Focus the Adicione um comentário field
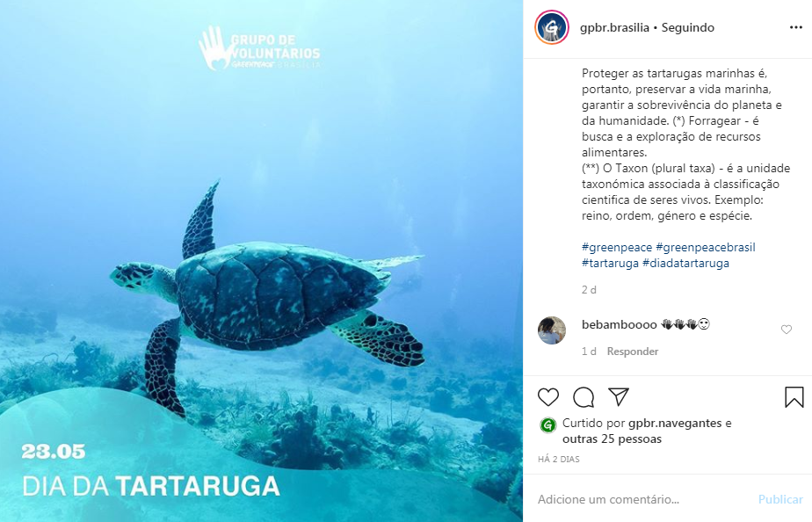The image size is (812, 522). [643, 499]
